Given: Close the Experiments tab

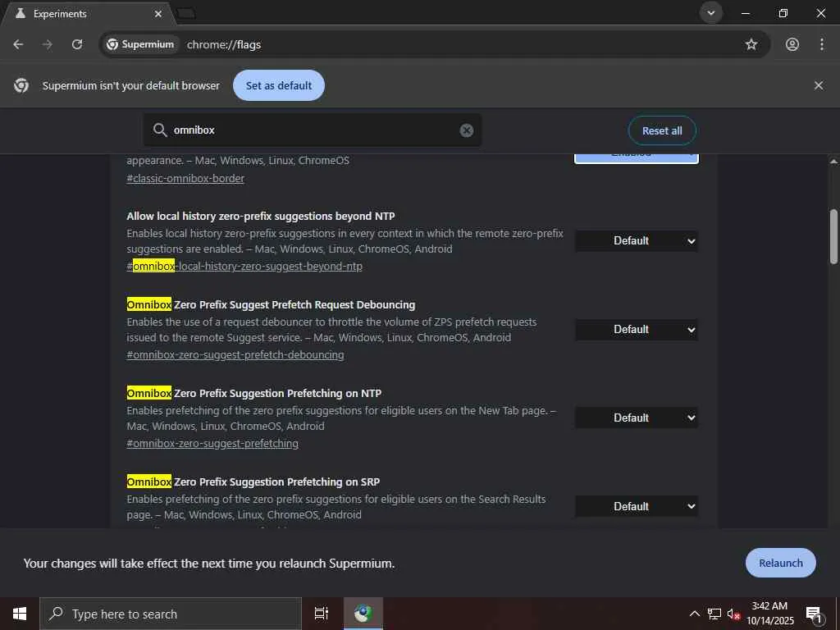Looking at the screenshot, I should point(158,14).
